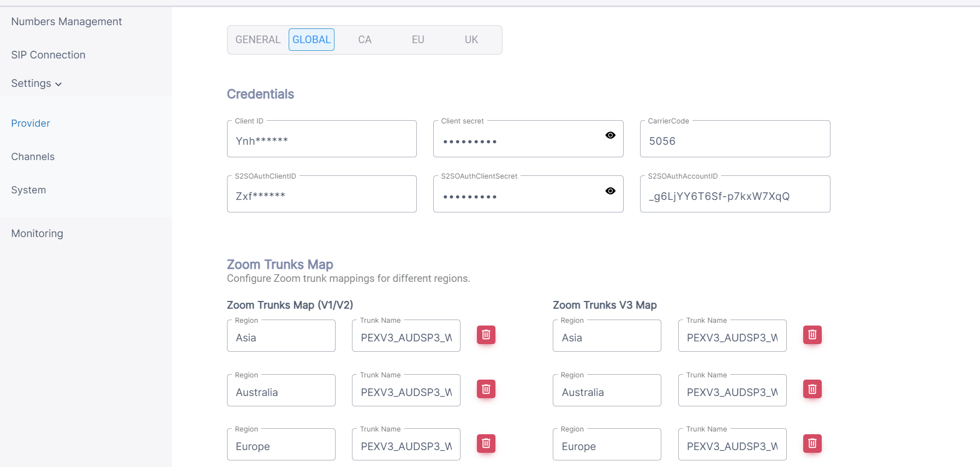Image resolution: width=980 pixels, height=467 pixels.
Task: Switch to the EU tab
Action: (418, 40)
